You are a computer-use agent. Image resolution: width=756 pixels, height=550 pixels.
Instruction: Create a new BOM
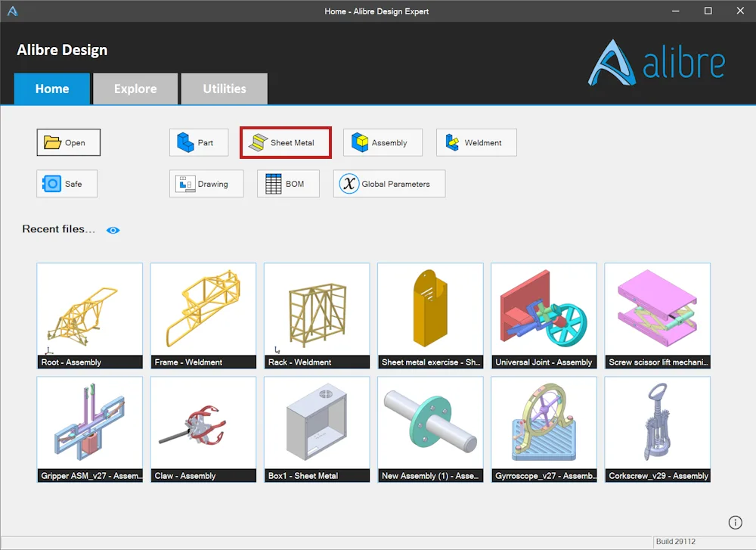[x=288, y=183]
